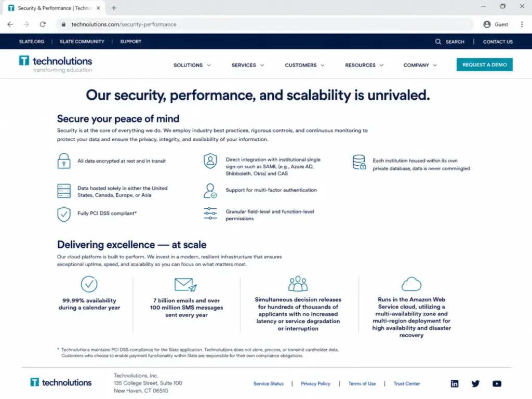
Task: Close the Security & Performance tab
Action: [98, 8]
